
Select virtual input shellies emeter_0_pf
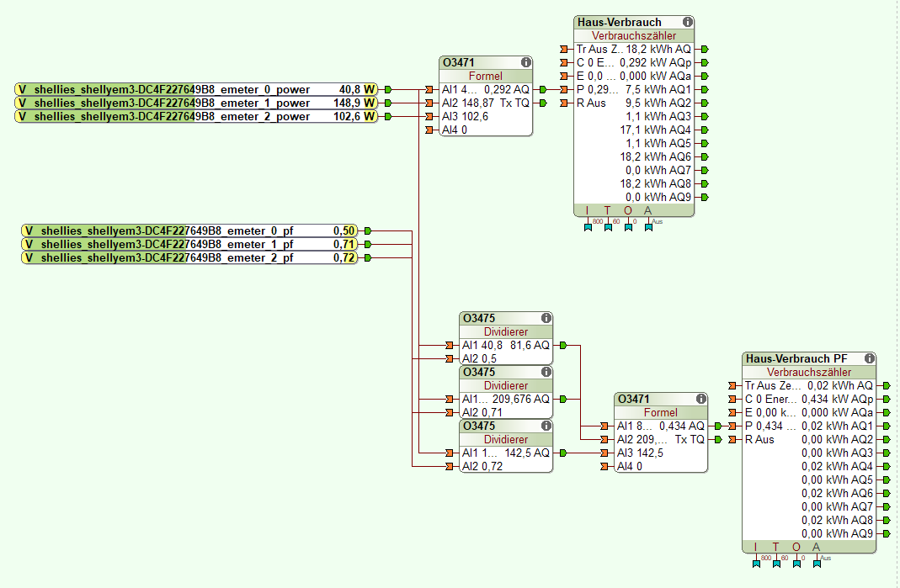tap(189, 230)
